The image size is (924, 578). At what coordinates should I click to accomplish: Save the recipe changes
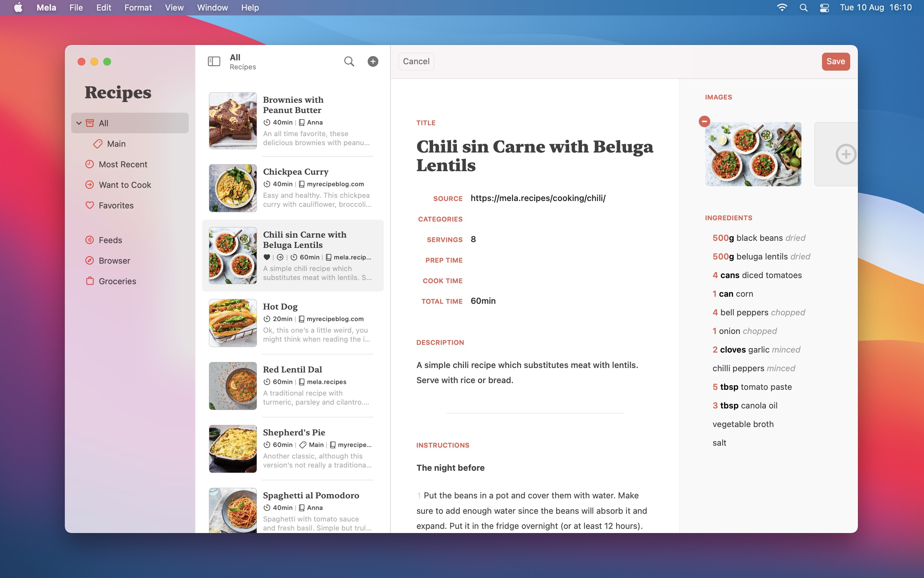[835, 61]
